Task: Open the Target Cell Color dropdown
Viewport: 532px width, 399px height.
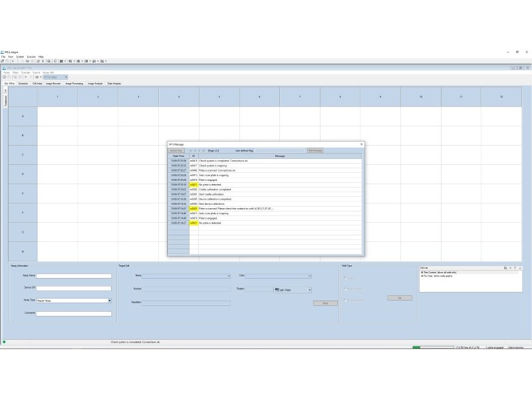Action: pyautogui.click(x=278, y=276)
